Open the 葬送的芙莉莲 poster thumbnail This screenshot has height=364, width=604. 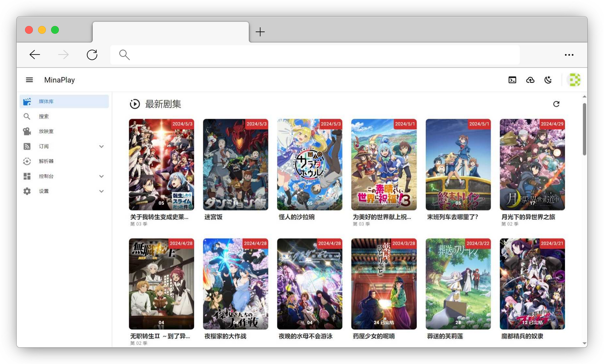[458, 284]
